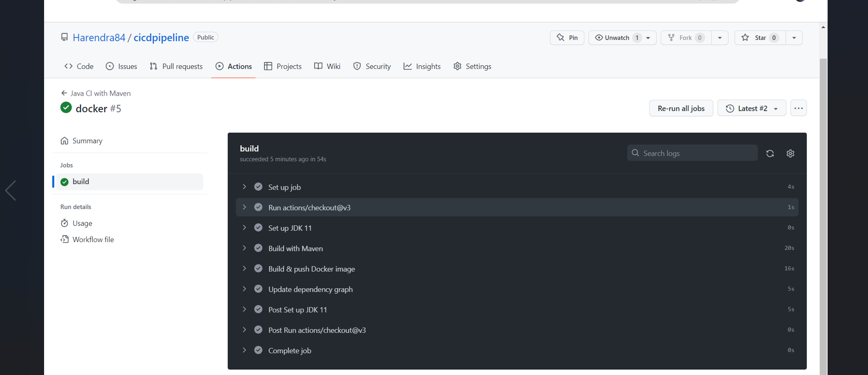Click Re-run all jobs button
The width and height of the screenshot is (868, 375).
click(x=681, y=108)
